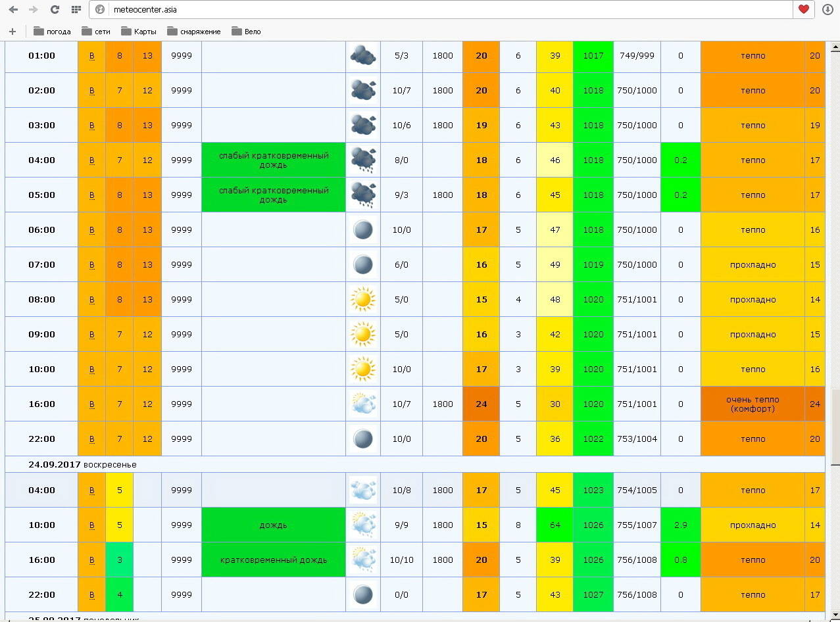
Task: Open the сети bookmarks folder
Action: pyautogui.click(x=96, y=32)
